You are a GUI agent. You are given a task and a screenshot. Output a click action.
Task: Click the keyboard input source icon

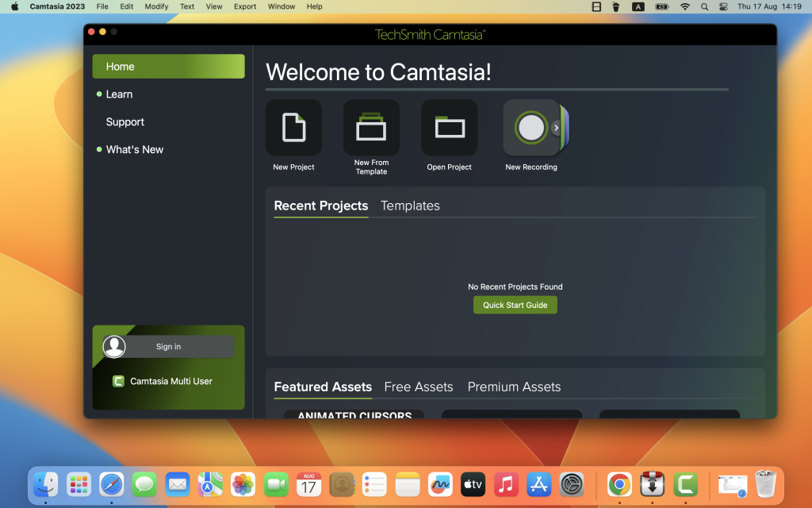[x=638, y=6]
